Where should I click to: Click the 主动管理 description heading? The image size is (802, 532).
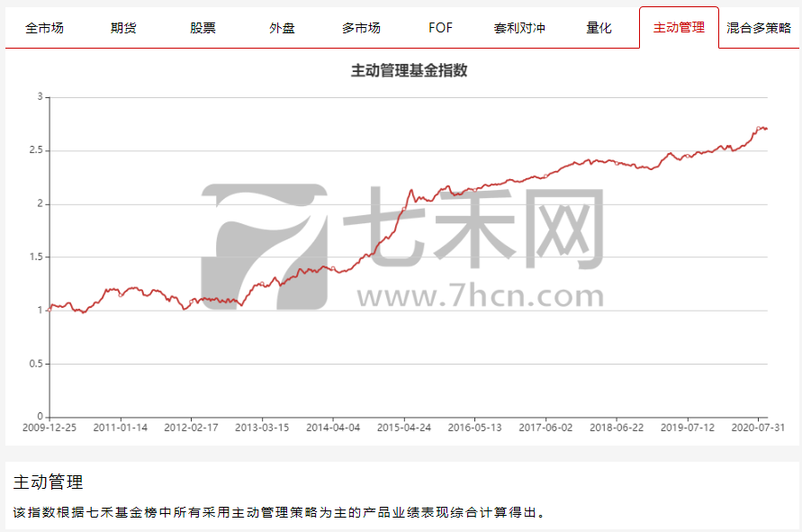(x=48, y=482)
